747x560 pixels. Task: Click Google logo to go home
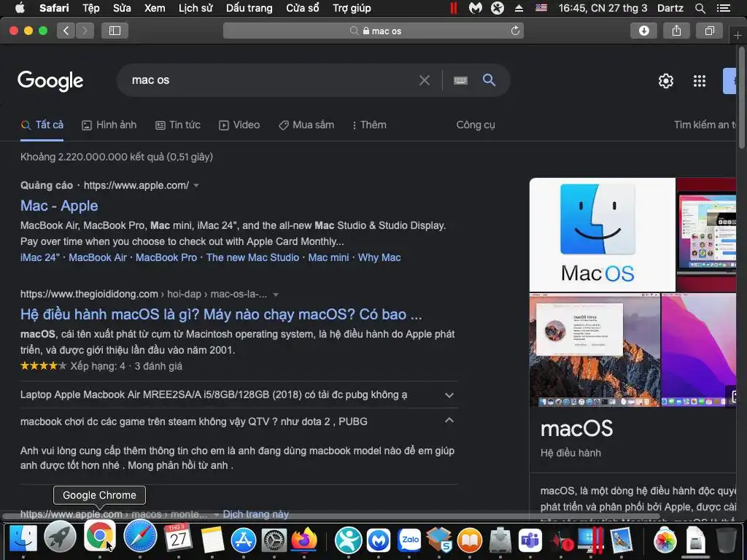point(50,81)
